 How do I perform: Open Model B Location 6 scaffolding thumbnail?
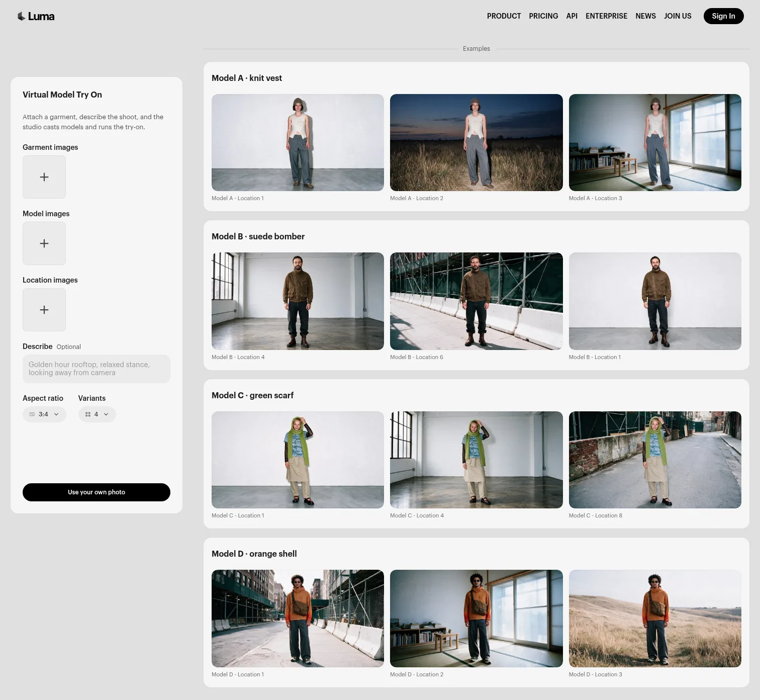477,301
